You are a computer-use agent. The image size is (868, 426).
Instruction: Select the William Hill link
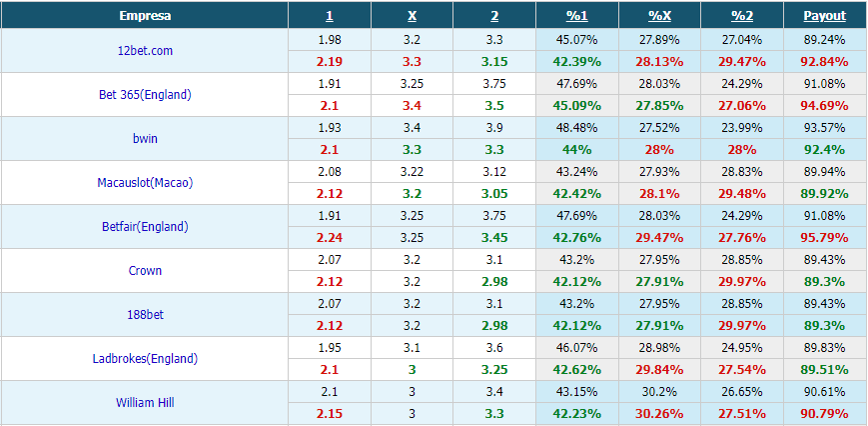[x=145, y=403]
